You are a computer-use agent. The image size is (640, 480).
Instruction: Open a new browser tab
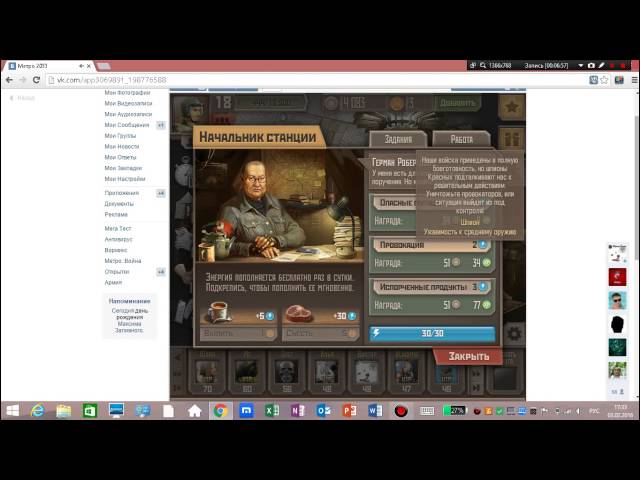tap(103, 66)
